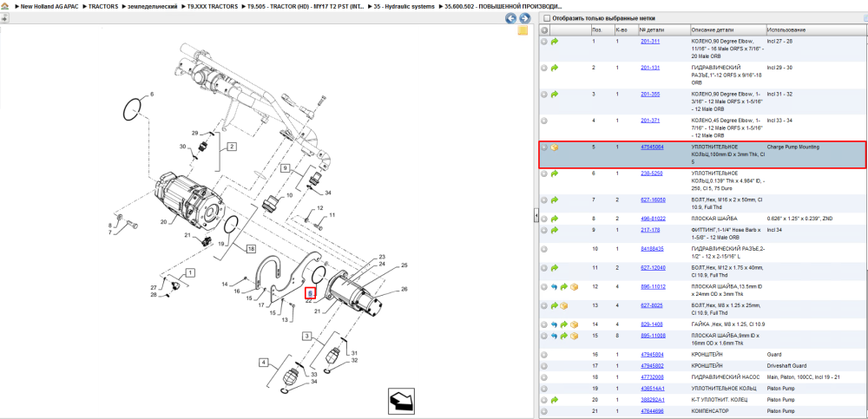Open 'T9.XXX TRACTORS' breadcrumb
This screenshot has height=419, width=868.
point(213,7)
